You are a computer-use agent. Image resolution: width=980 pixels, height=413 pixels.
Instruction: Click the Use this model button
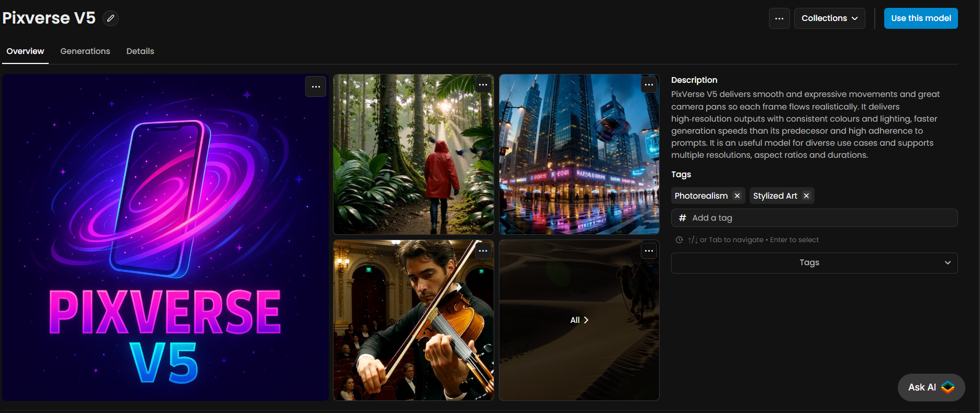pyautogui.click(x=921, y=18)
